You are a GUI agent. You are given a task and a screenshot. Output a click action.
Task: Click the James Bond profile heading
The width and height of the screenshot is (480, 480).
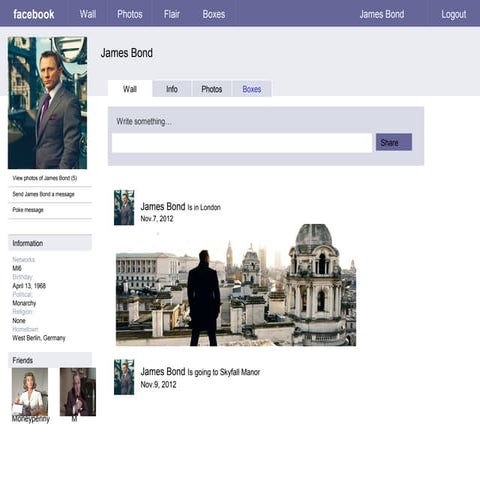[x=127, y=53]
